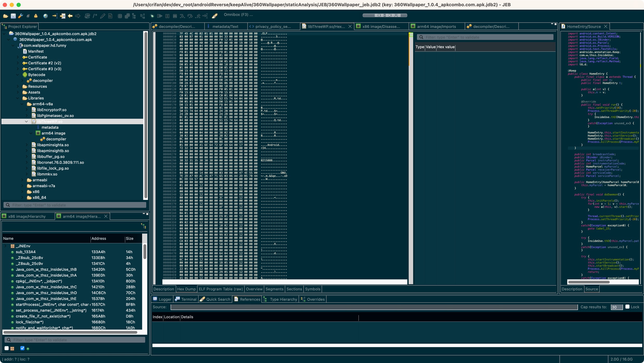Click the hierarchy horizontal scrollbar
The height and width of the screenshot is (363, 644).
tap(70, 332)
